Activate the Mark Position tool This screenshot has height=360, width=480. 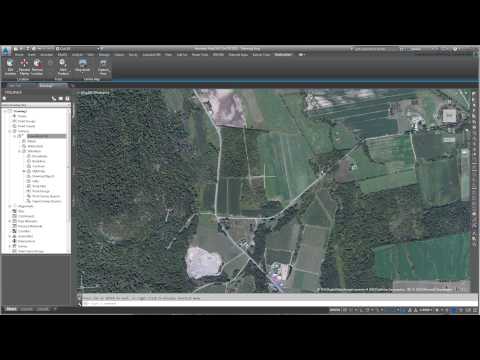click(x=62, y=67)
